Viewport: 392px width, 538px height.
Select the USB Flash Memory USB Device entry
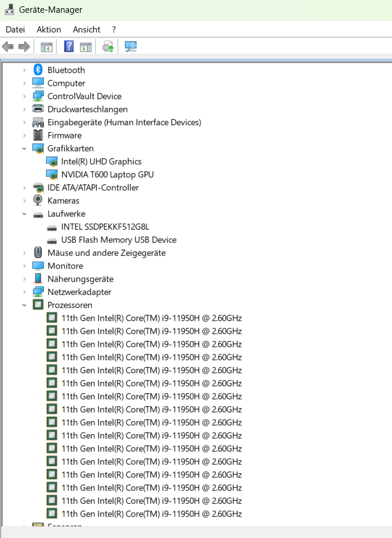pos(119,239)
